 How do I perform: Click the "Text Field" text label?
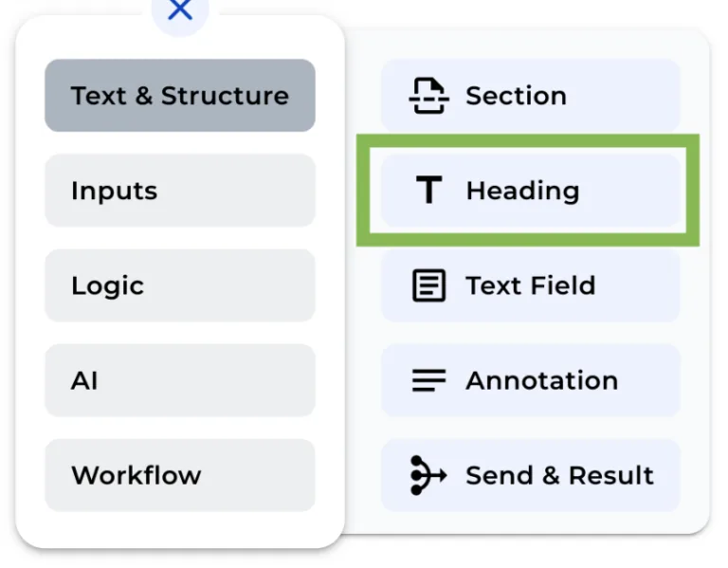pyautogui.click(x=531, y=285)
